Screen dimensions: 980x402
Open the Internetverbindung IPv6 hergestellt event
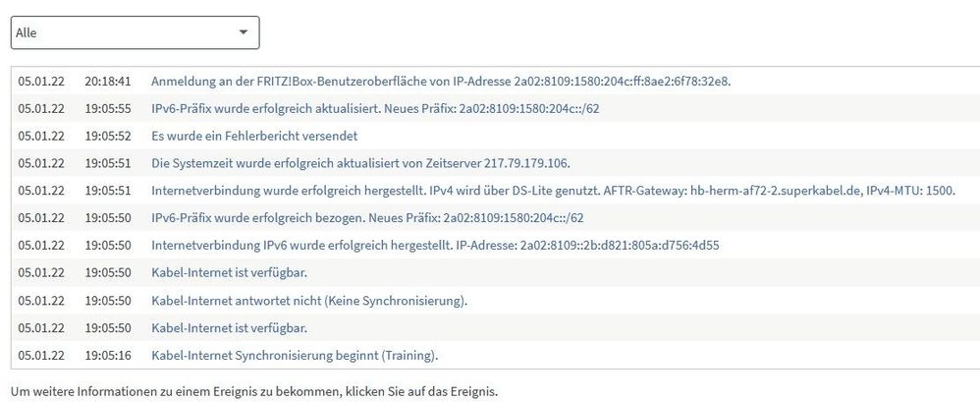click(x=435, y=245)
